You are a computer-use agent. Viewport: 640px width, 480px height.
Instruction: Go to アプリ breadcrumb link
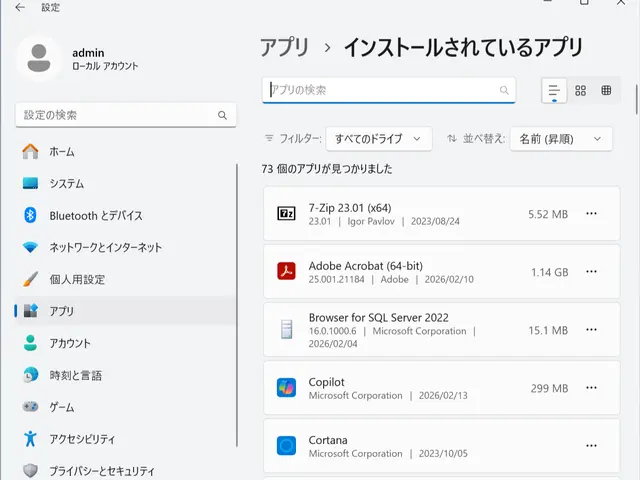tap(284, 47)
